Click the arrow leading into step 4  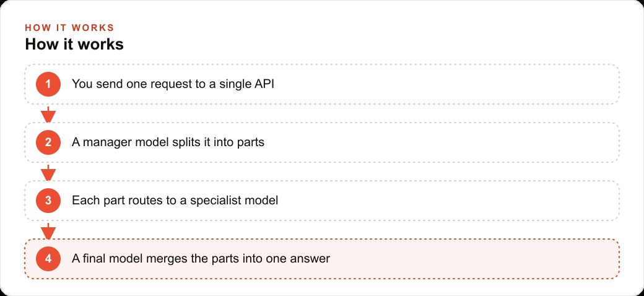(48, 231)
